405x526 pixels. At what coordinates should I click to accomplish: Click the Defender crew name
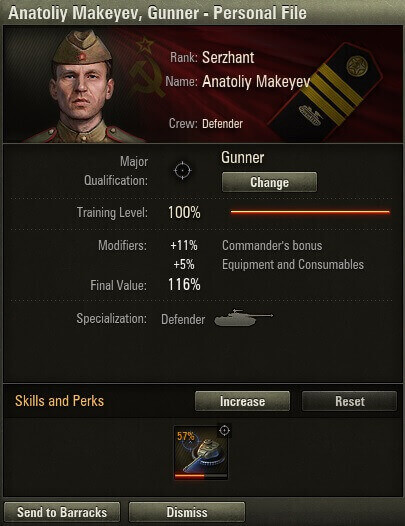tap(222, 124)
